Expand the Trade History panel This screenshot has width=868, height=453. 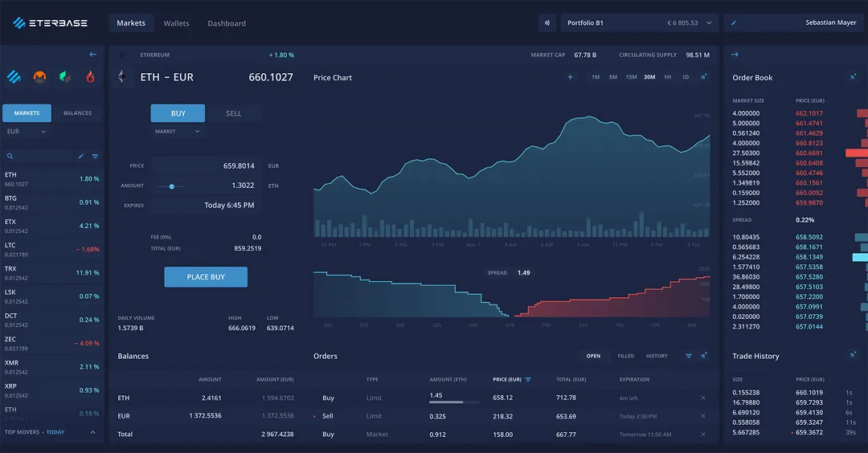(x=853, y=354)
